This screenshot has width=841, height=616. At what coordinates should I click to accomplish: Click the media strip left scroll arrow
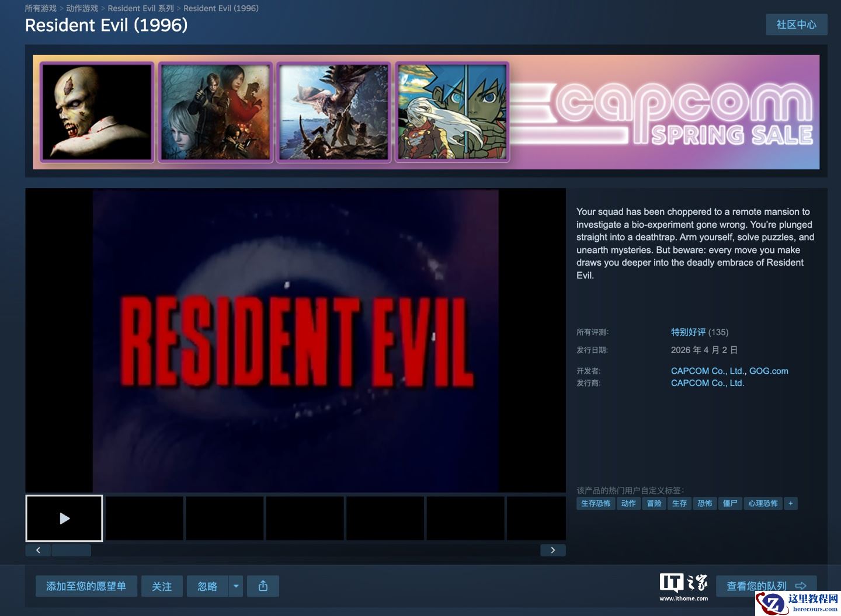38,550
